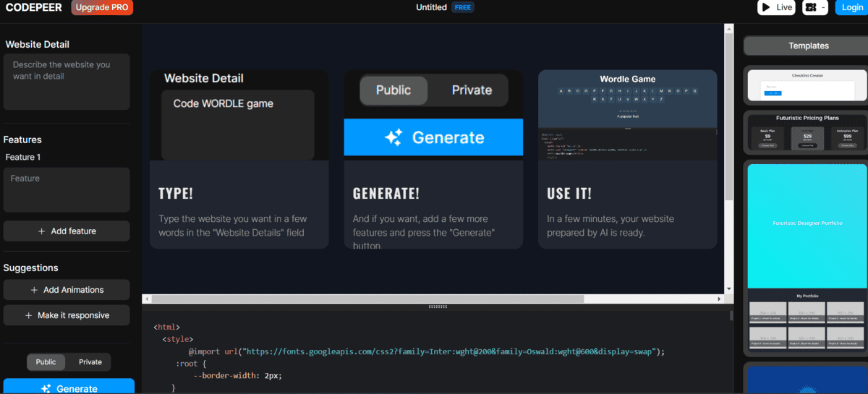Click the resize handle above the code editor
This screenshot has height=394, width=868.
(x=438, y=307)
